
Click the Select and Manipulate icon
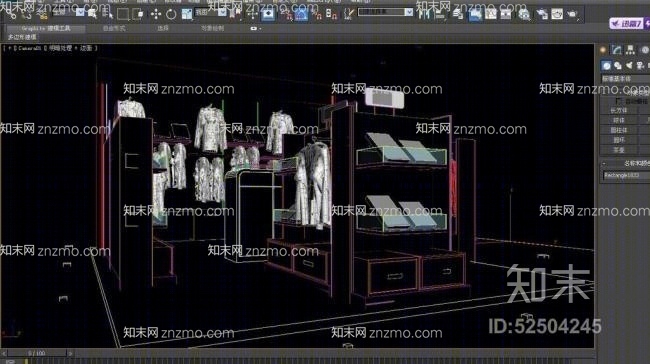click(252, 15)
